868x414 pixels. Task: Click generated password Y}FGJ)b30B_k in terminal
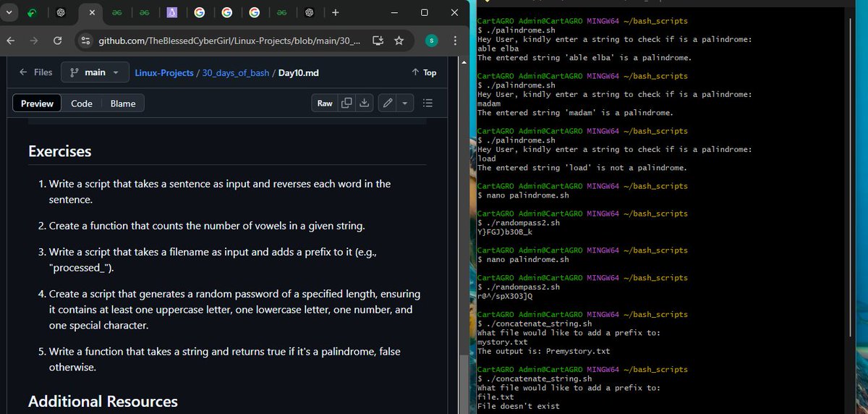(x=505, y=232)
